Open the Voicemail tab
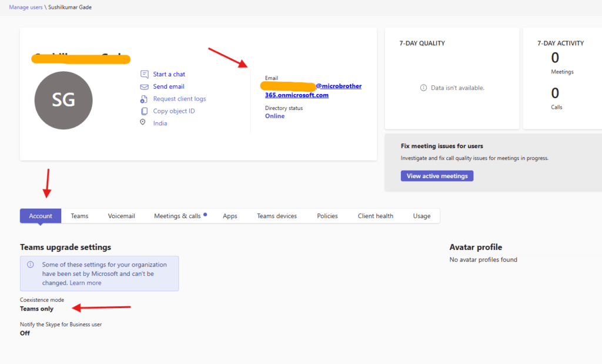The width and height of the screenshot is (602, 364). 121,216
